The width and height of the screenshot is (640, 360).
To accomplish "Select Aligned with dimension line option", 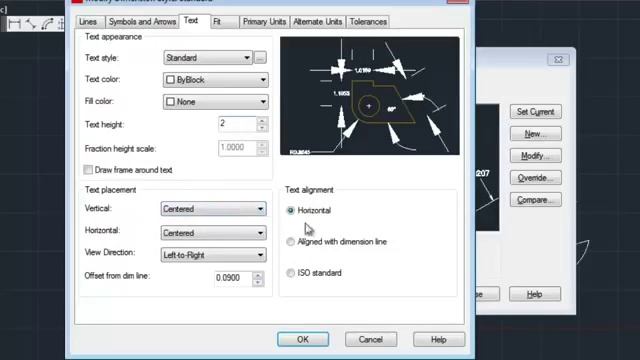I will pos(290,242).
